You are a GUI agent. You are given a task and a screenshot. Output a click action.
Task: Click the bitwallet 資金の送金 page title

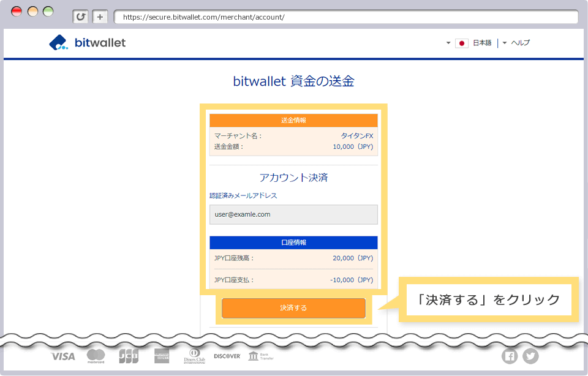(293, 81)
